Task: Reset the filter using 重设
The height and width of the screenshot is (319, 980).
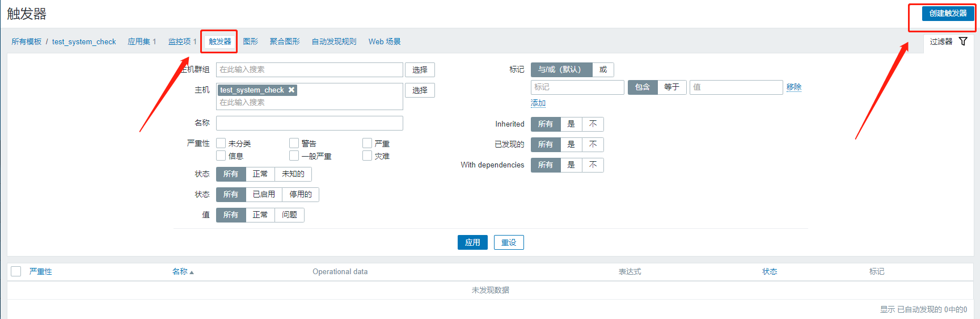Action: click(508, 242)
